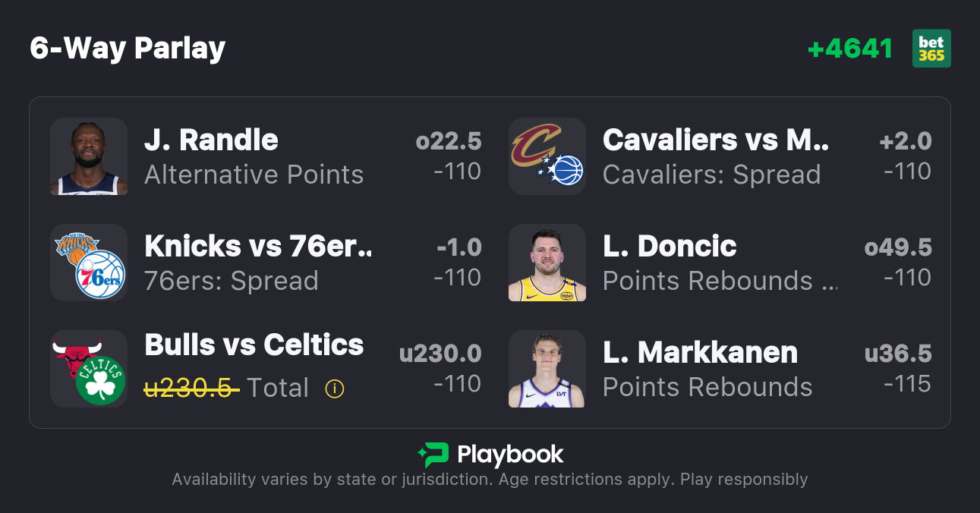Click the 76ers -1.0 spread value
Screen dimensions: 980x513
click(458, 247)
